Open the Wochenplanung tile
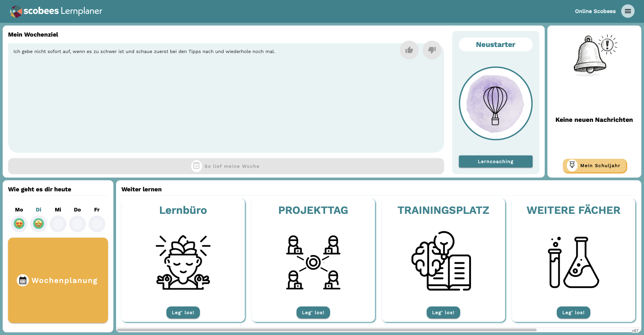 (58, 280)
